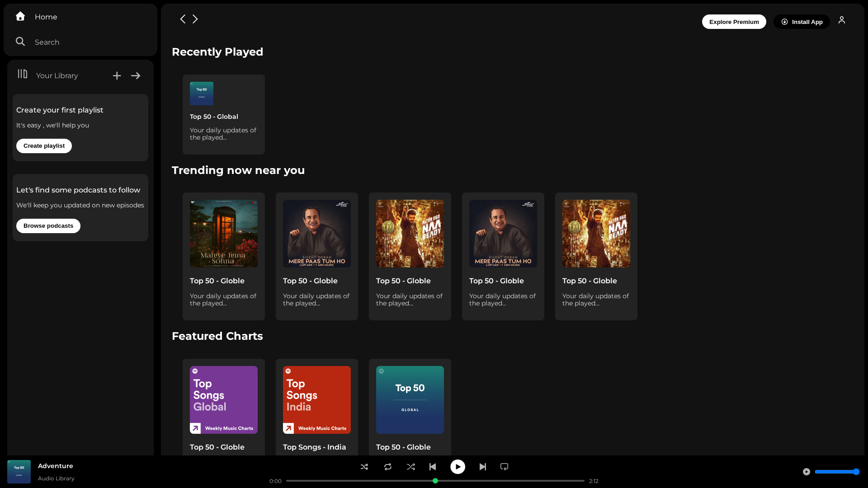The width and height of the screenshot is (868, 488).
Task: Click the Search magnifying glass icon
Action: [x=20, y=42]
